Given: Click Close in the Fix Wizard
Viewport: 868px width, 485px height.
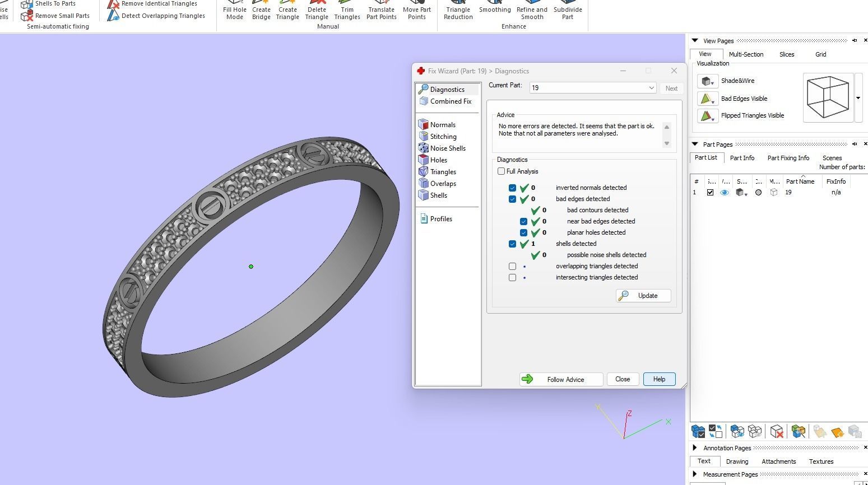Looking at the screenshot, I should coord(623,379).
